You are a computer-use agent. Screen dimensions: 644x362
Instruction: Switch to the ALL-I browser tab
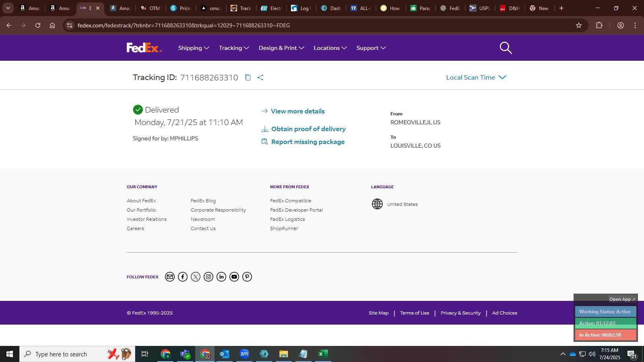coord(361,8)
